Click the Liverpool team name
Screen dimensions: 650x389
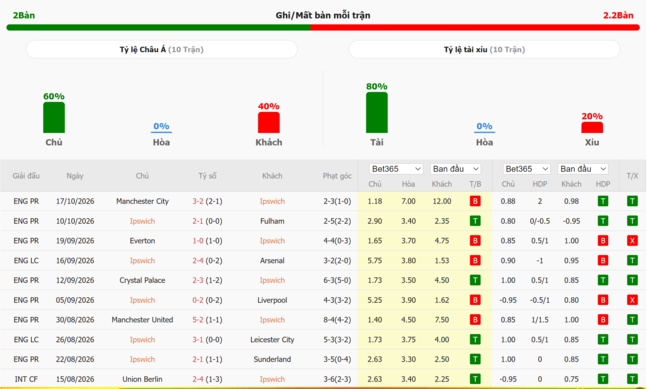click(272, 300)
